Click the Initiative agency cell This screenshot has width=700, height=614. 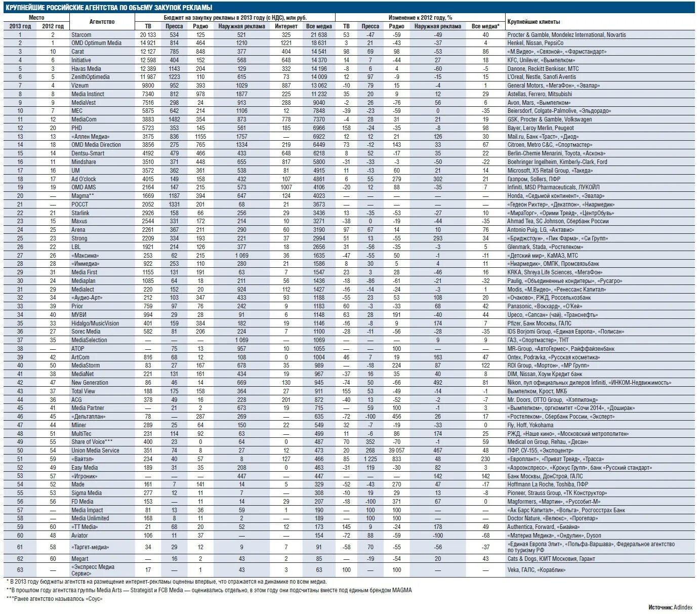coord(81,60)
